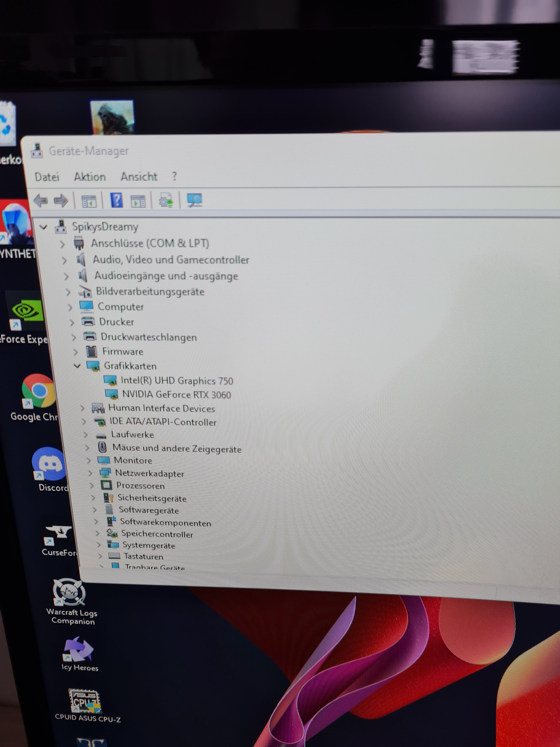Viewport: 560px width, 747px height.
Task: Expand the Prozessoren category
Action: tap(91, 486)
